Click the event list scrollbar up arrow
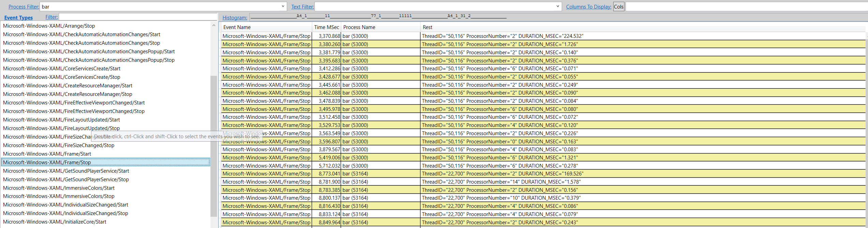868x228 pixels. click(x=214, y=25)
